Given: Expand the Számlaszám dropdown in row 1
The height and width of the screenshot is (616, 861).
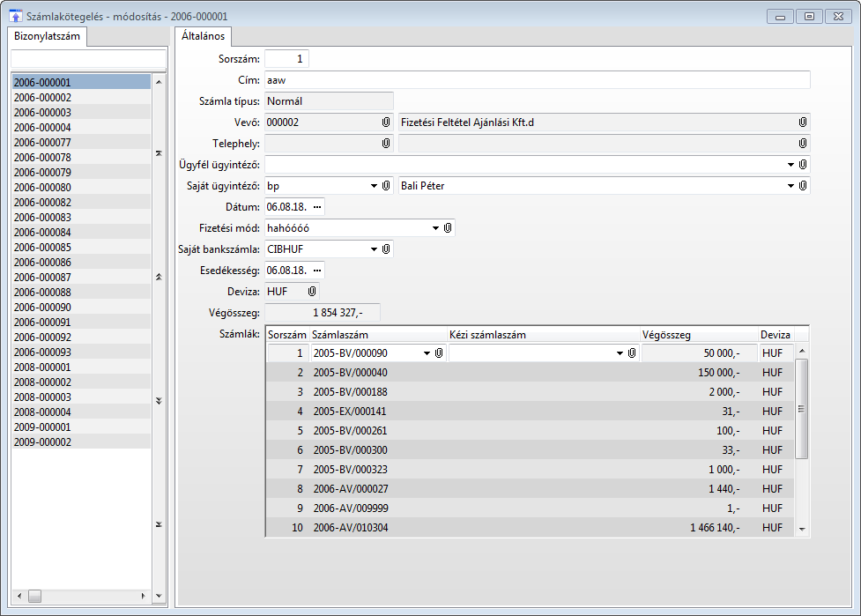Looking at the screenshot, I should pyautogui.click(x=427, y=353).
